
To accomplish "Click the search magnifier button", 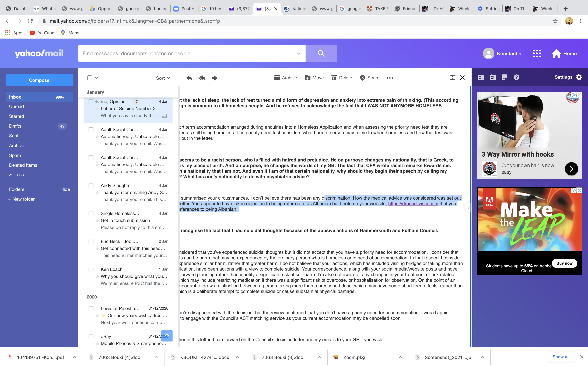I will [x=321, y=53].
